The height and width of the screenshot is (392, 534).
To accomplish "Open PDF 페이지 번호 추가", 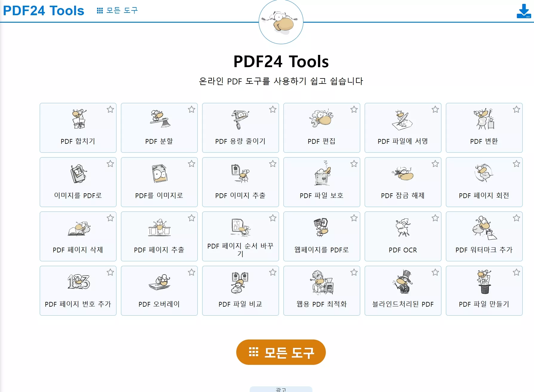I will pyautogui.click(x=78, y=291).
